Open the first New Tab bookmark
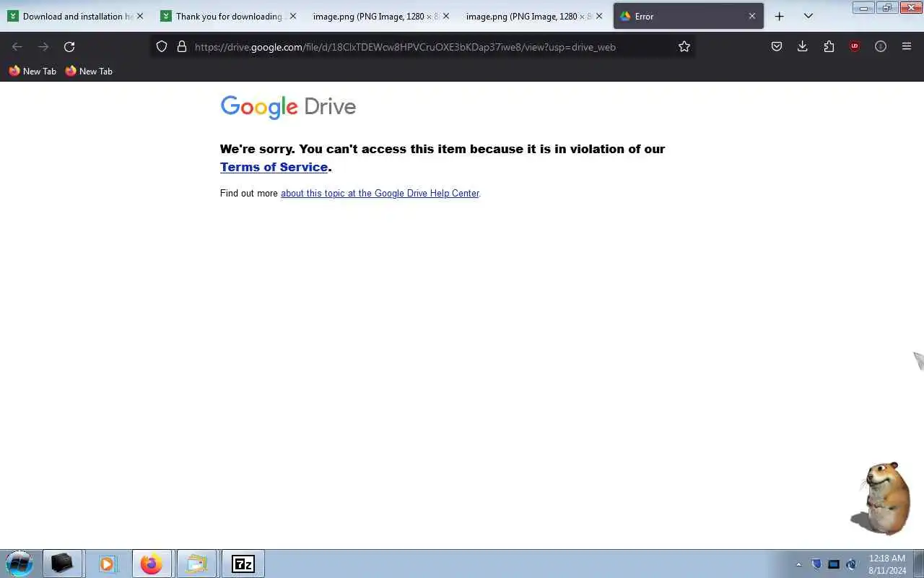Viewport: 924px width, 578px height. (32, 71)
